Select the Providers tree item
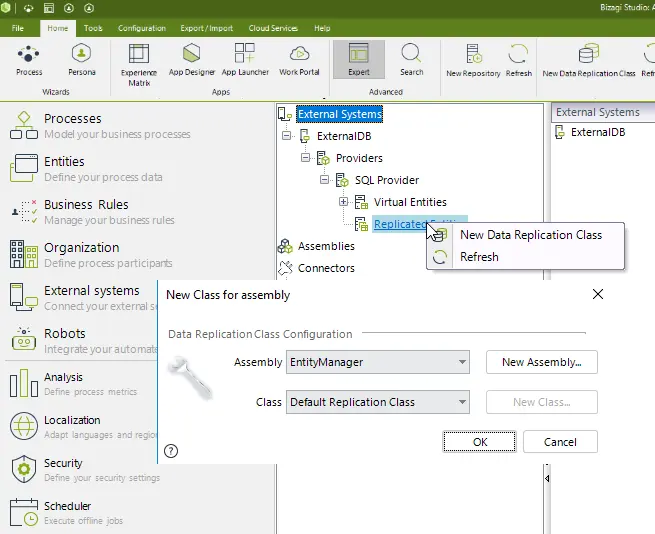Image resolution: width=655 pixels, height=534 pixels. click(x=359, y=158)
